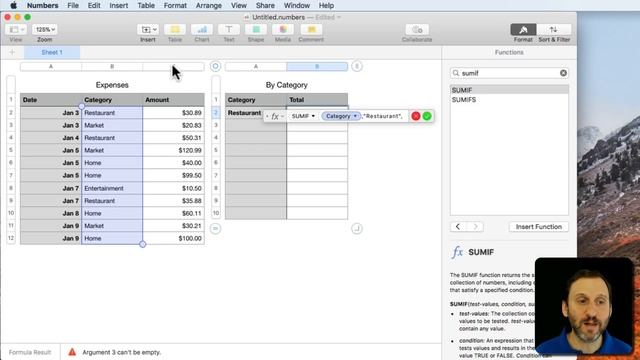Click the Chart toolbar icon
This screenshot has width=640, height=360.
[202, 29]
